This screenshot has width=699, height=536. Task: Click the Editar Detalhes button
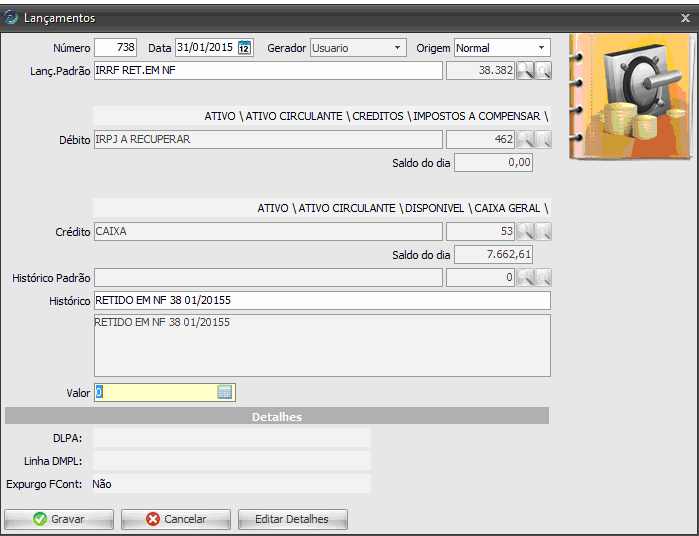pyautogui.click(x=292, y=519)
